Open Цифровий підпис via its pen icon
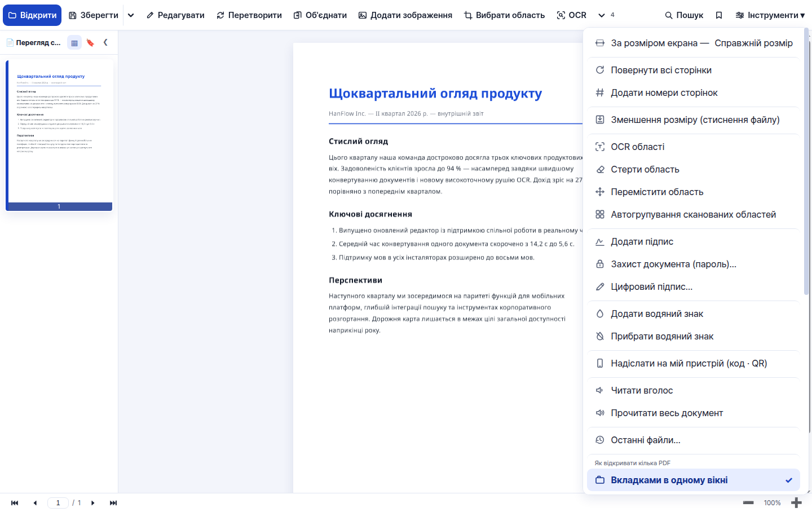The height and width of the screenshot is (512, 812). point(600,286)
